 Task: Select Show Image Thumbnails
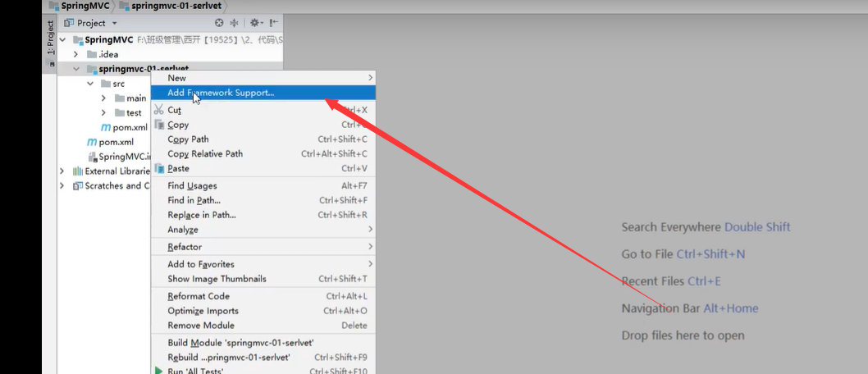[x=263, y=279]
